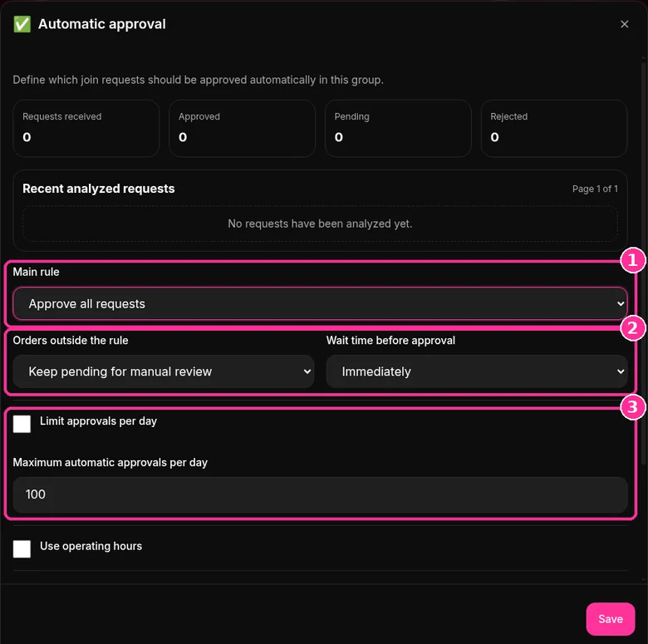The image size is (648, 644).
Task: Click Maximum automatic approvals per day field
Action: coord(320,494)
